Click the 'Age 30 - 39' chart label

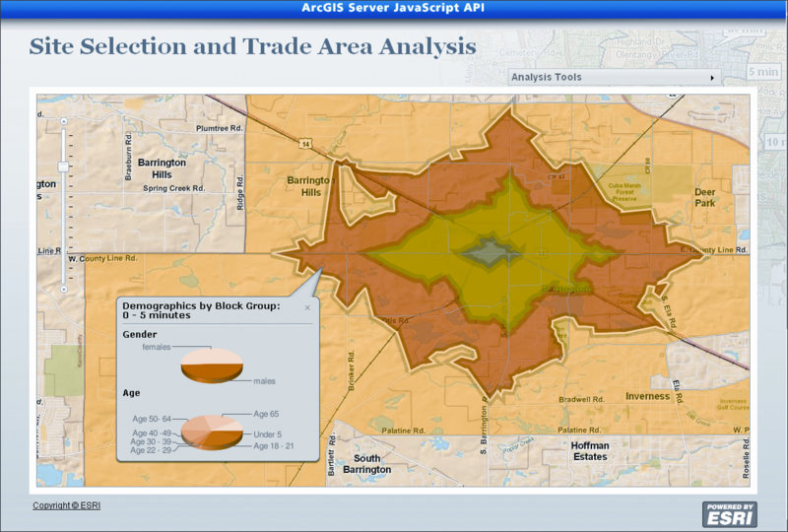(x=151, y=441)
